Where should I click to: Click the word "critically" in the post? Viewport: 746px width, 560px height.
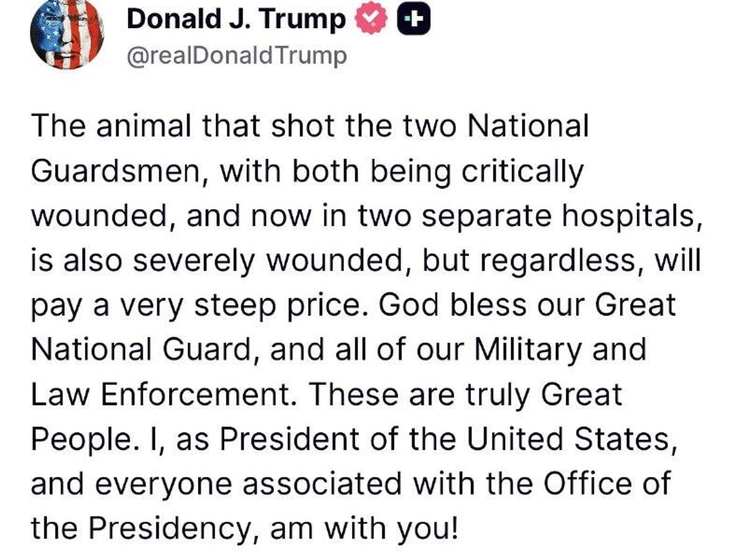[x=523, y=171]
